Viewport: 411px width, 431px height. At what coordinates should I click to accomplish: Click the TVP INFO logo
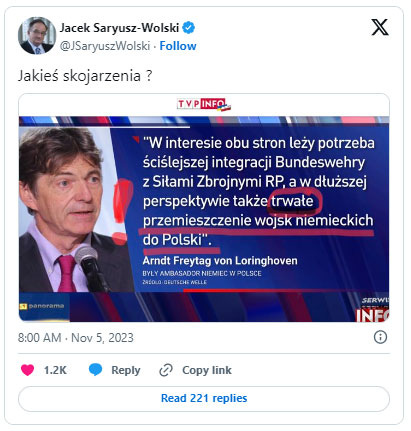tap(204, 105)
